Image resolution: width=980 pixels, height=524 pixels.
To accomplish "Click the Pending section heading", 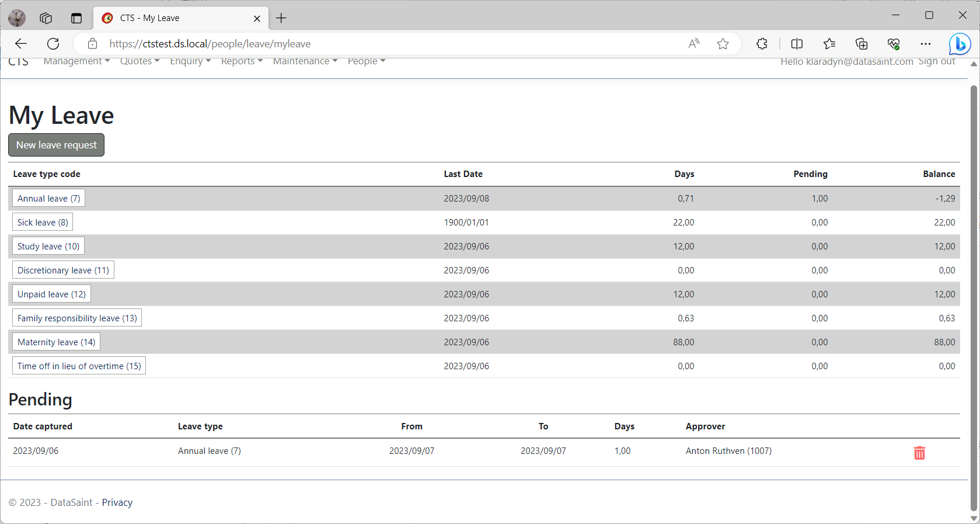I will click(40, 400).
